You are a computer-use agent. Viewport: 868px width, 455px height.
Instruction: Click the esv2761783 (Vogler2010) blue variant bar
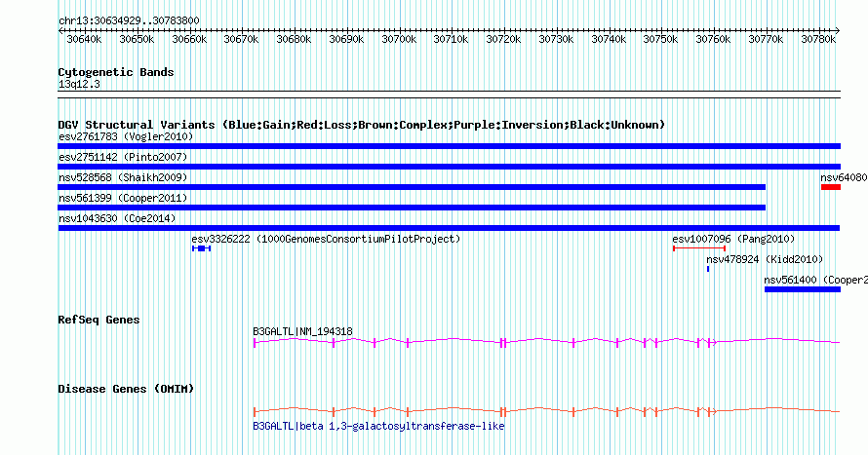coord(449,146)
